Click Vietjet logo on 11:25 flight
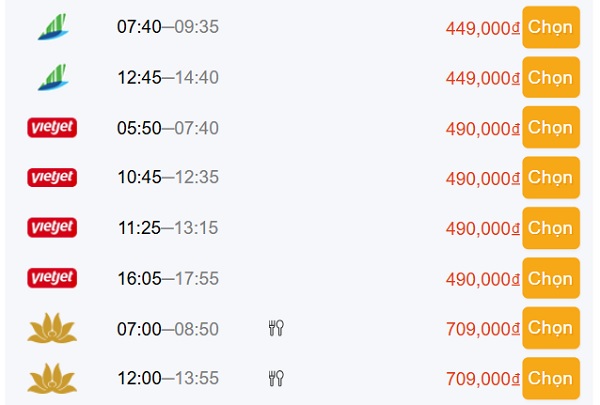600x405 pixels. (52, 227)
